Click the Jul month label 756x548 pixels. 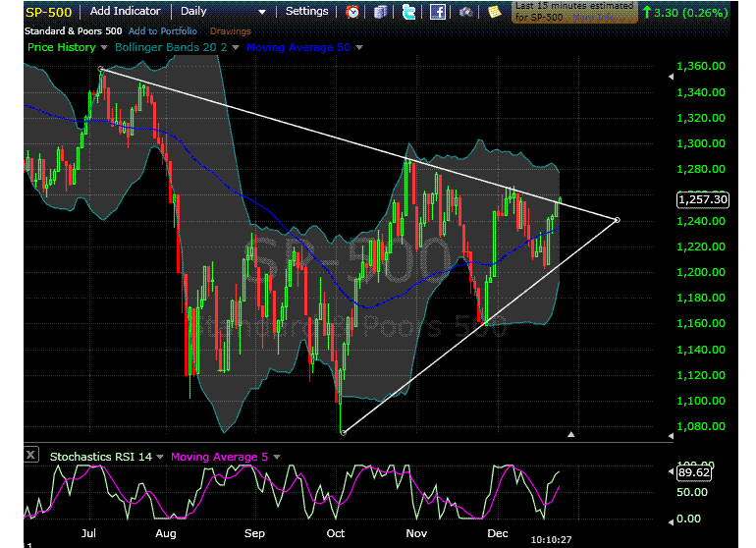(x=88, y=533)
